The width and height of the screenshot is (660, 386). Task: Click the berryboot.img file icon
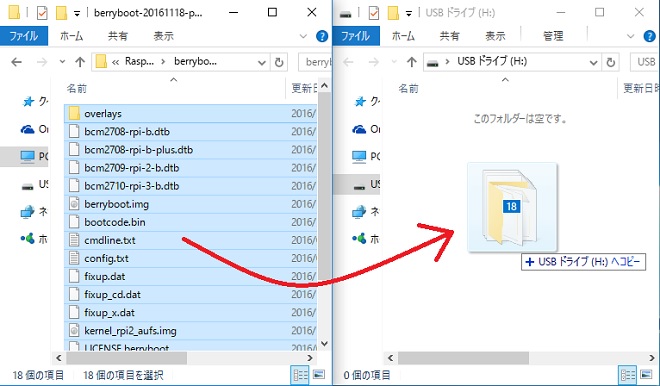click(x=74, y=204)
